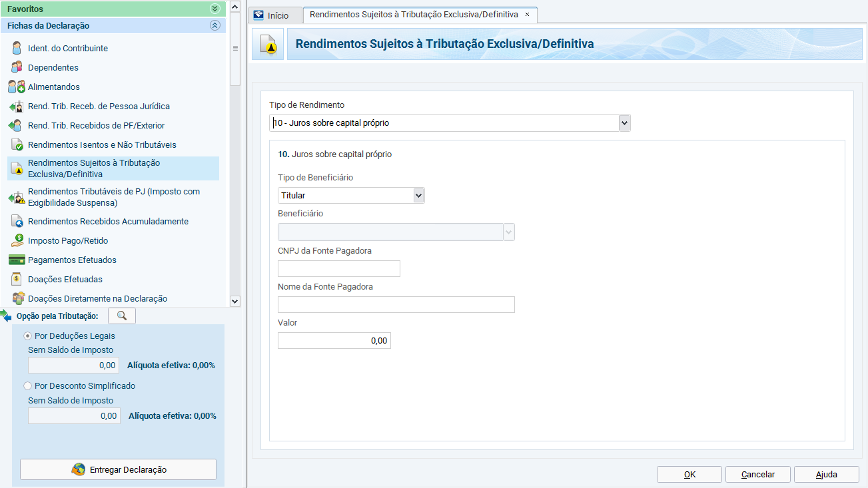
Task: Click the page header document warning icon
Action: tap(268, 45)
